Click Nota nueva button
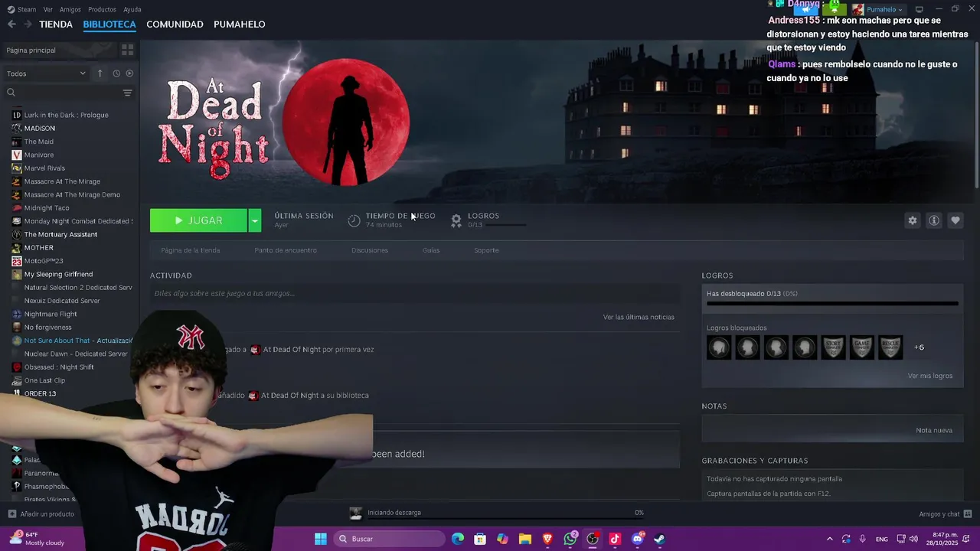Viewport: 980px width, 551px height. tap(934, 430)
